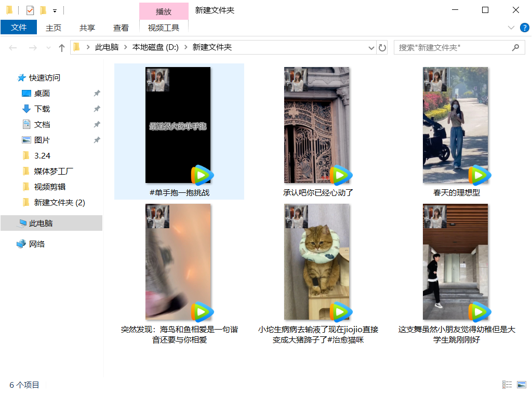Open 文档 in the navigation pane
Viewport: 532px width, 393px height.
pos(42,125)
